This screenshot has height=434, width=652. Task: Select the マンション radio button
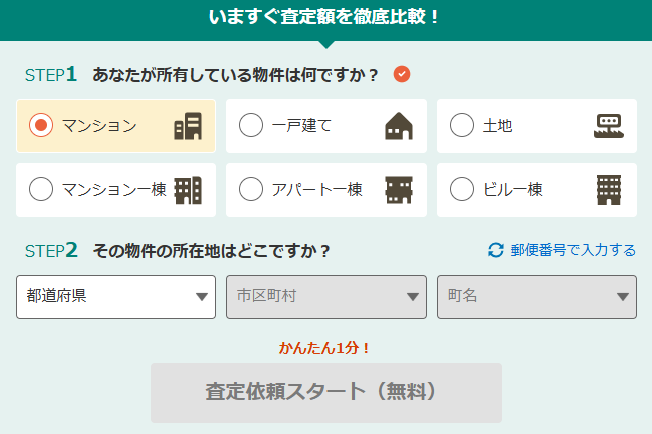coord(41,126)
